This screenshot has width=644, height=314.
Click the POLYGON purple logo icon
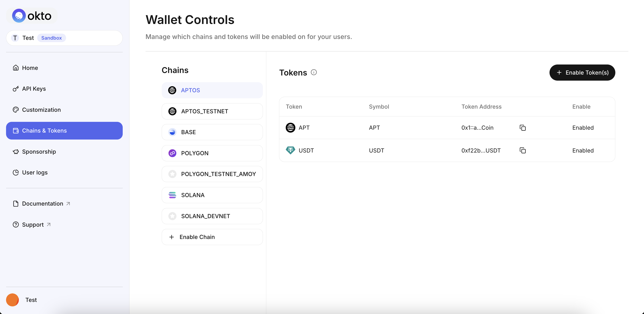click(172, 153)
